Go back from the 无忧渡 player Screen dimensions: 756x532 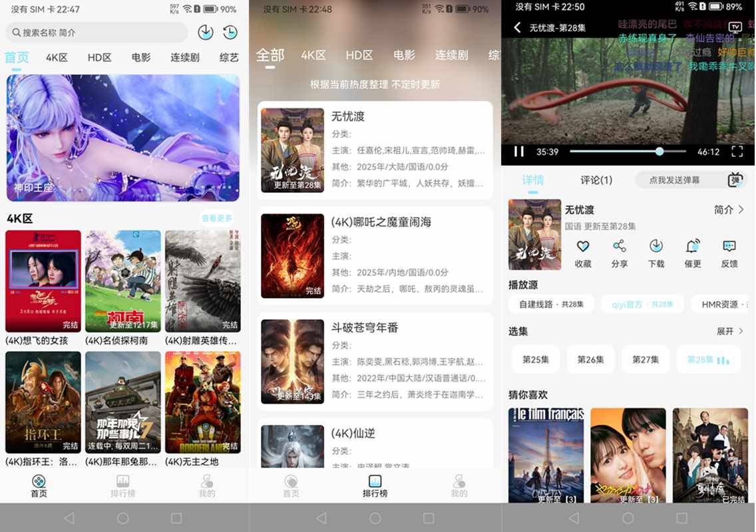(518, 27)
